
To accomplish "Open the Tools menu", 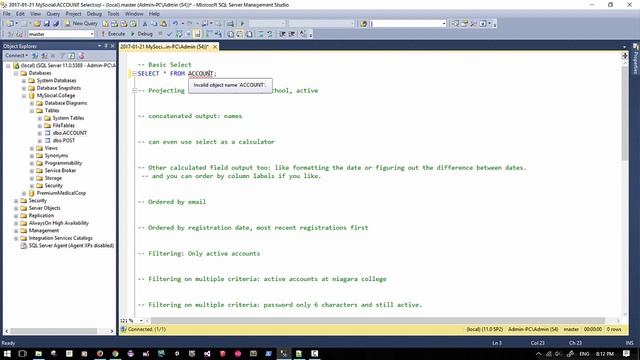I will (113, 14).
